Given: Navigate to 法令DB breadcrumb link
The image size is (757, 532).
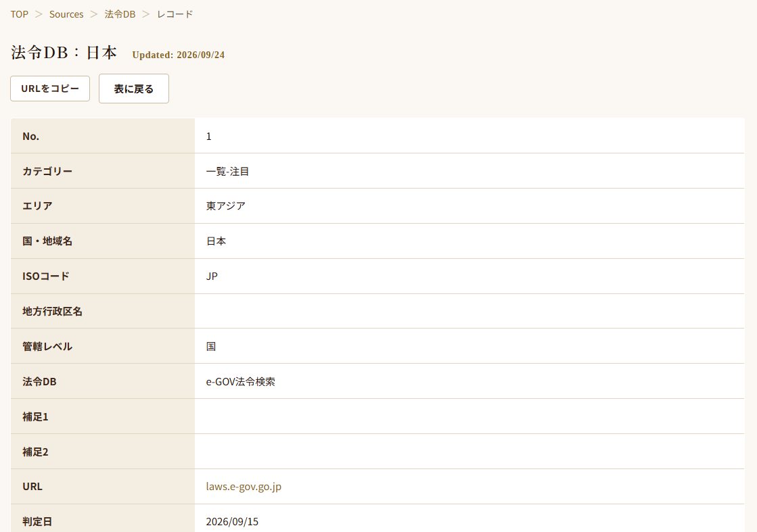Looking at the screenshot, I should (120, 14).
